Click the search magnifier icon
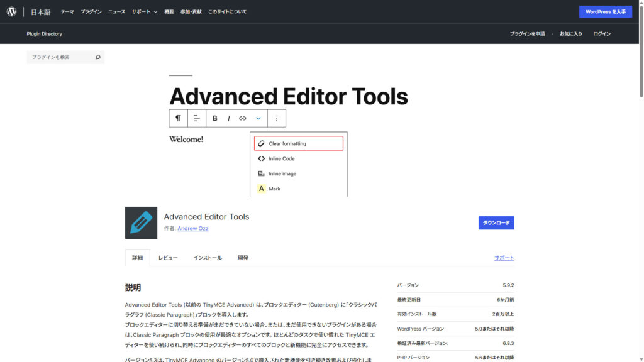644x362 pixels. click(x=97, y=57)
